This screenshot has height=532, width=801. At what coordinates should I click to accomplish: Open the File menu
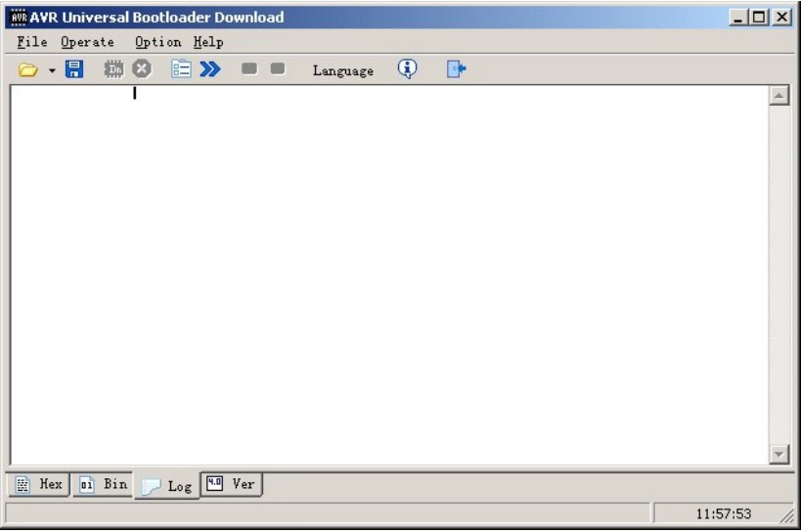32,42
